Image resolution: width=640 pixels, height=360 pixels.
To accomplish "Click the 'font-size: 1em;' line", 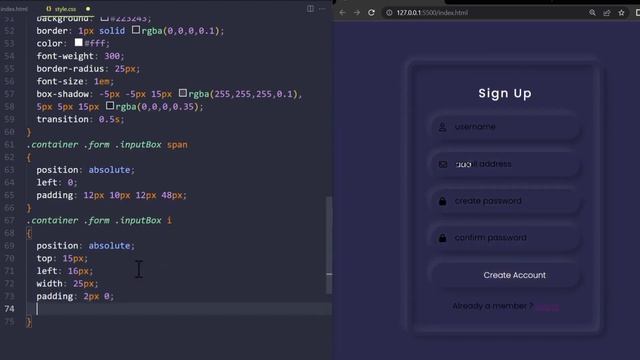I will pos(75,81).
